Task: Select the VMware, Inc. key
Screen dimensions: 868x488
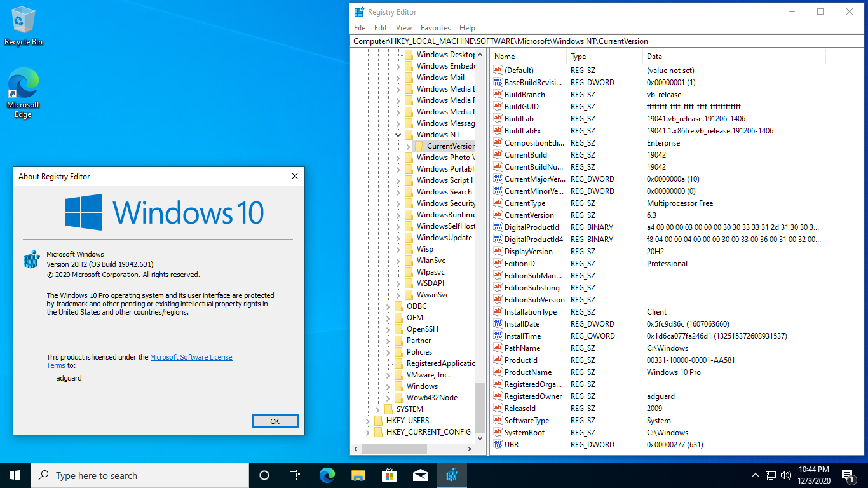Action: (428, 375)
